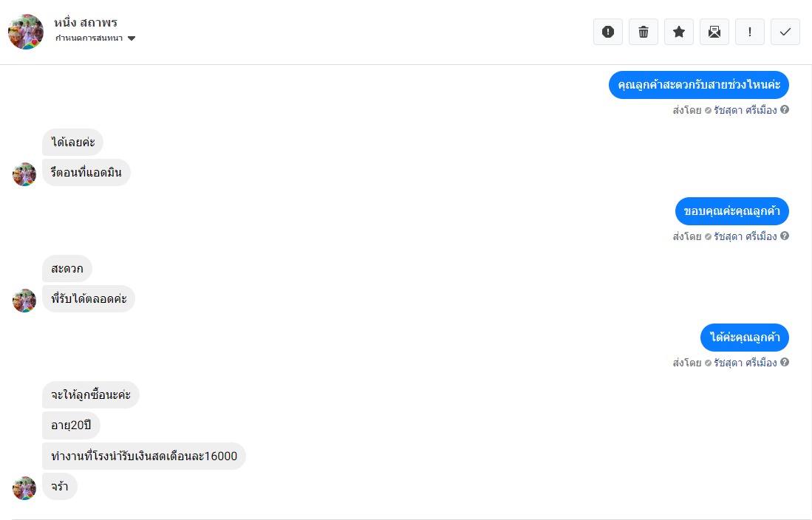
Task: Star this conversation as follow-up
Action: (679, 32)
